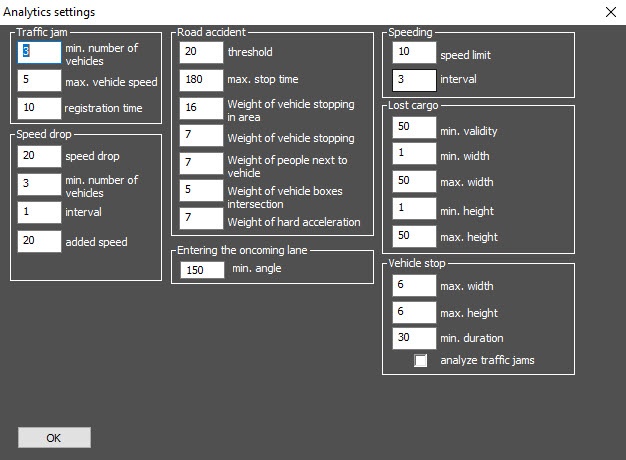Click Weight of people next to vehicle field
626x460 pixels.
202,164
